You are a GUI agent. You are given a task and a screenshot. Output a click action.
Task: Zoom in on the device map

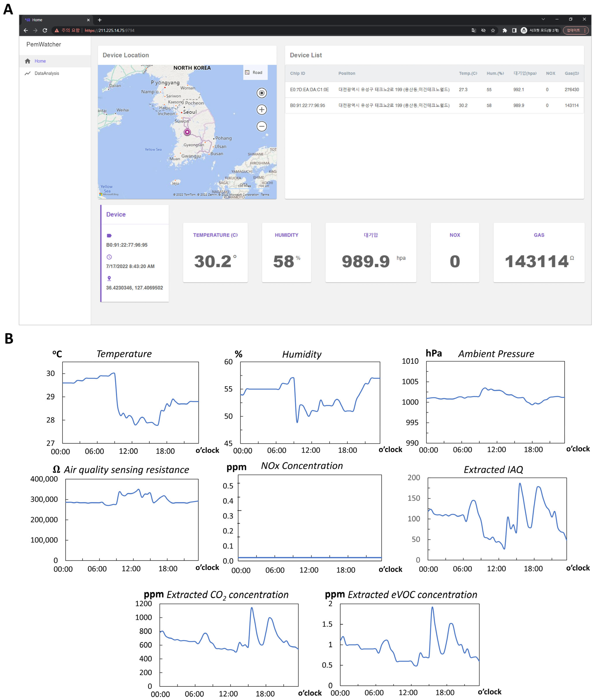(261, 110)
